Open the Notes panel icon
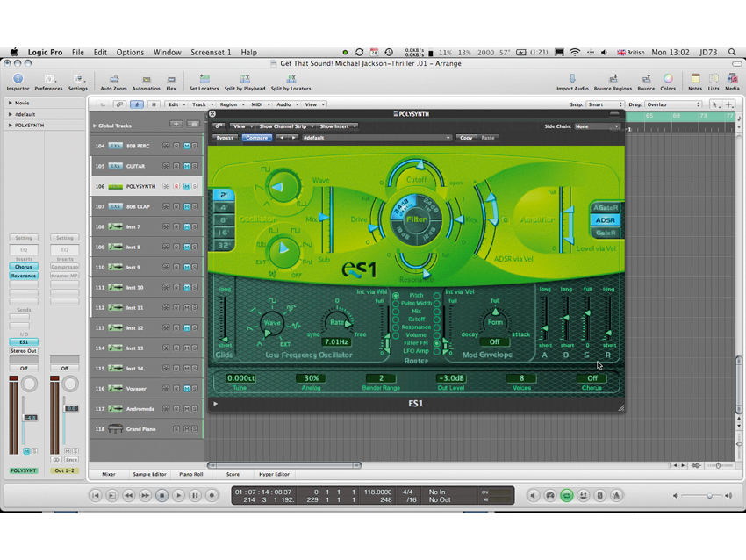The image size is (746, 560). 695,79
